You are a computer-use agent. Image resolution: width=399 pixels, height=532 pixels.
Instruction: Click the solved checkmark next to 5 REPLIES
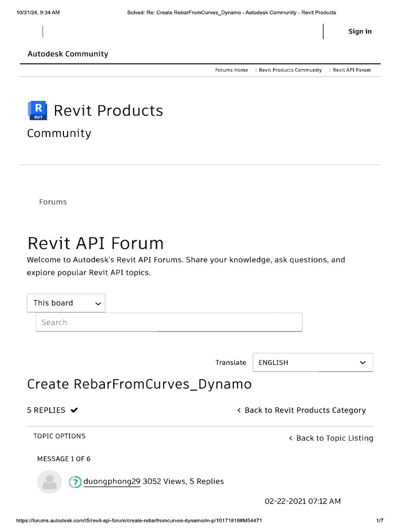(x=74, y=410)
